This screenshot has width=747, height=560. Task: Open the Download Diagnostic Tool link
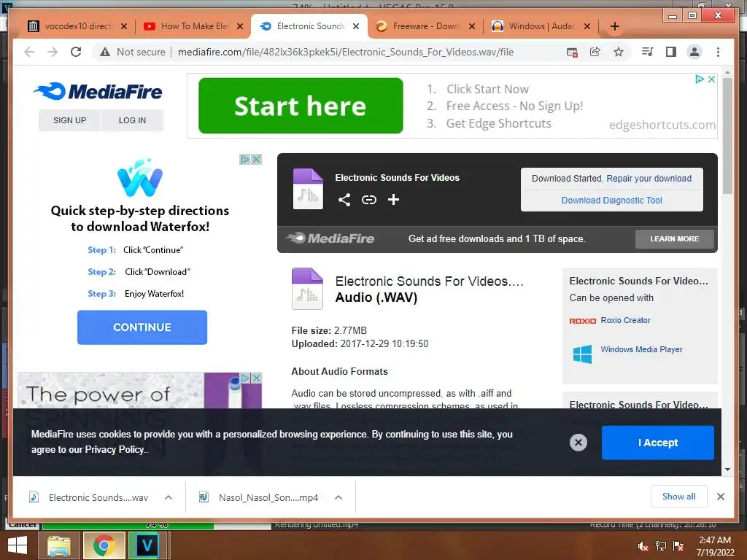click(612, 201)
